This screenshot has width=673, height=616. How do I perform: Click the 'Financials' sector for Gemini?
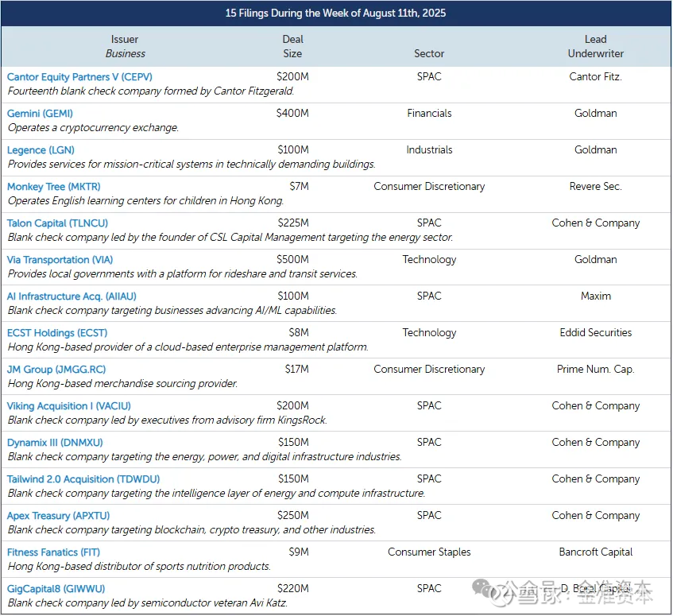tap(429, 113)
